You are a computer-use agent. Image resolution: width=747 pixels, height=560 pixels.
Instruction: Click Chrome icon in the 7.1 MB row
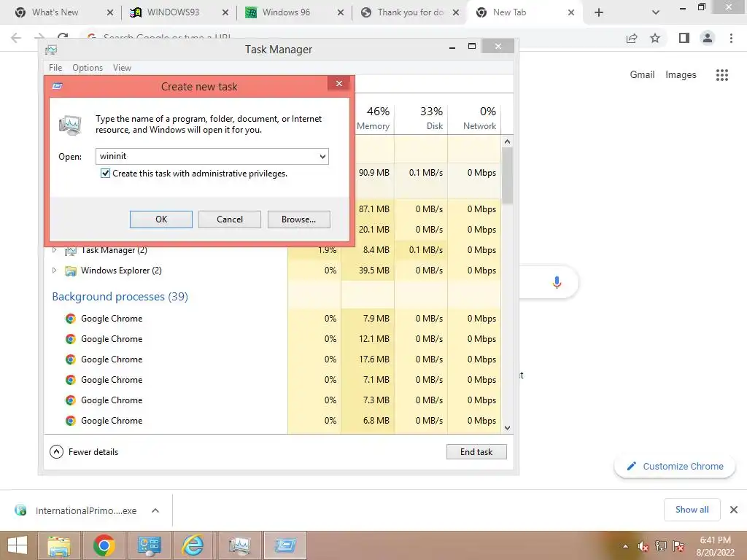[71, 380]
